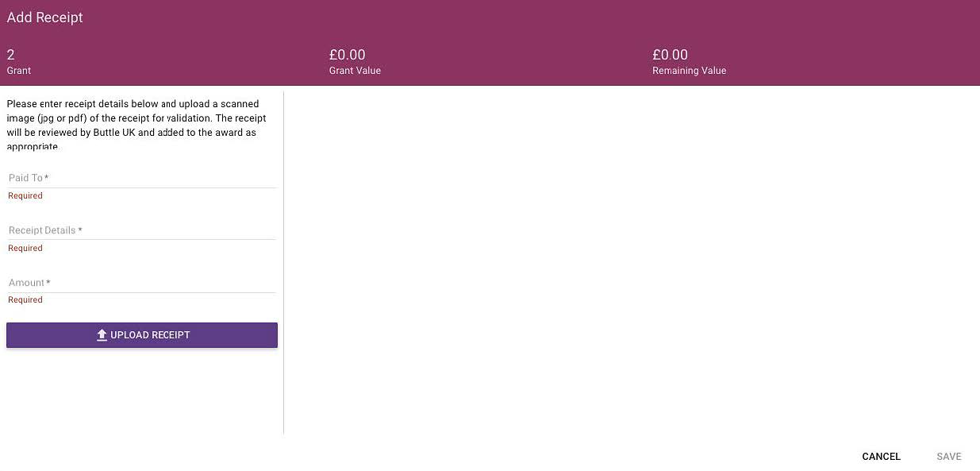Viewport: 980px width, 471px height.
Task: Click the £0.00 amount above Grant Value
Action: coord(347,55)
